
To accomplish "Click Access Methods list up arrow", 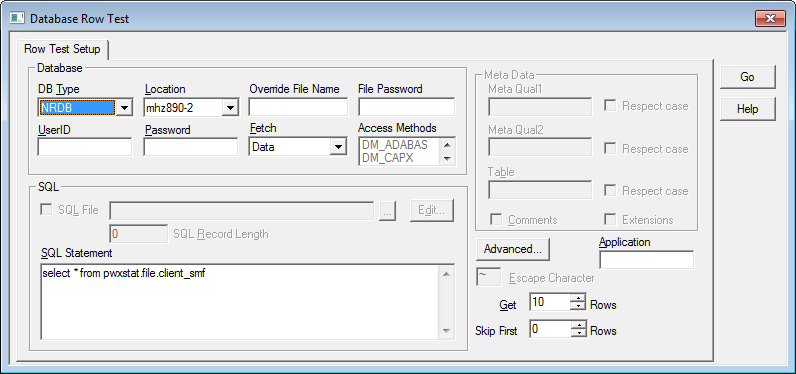I will [x=447, y=145].
